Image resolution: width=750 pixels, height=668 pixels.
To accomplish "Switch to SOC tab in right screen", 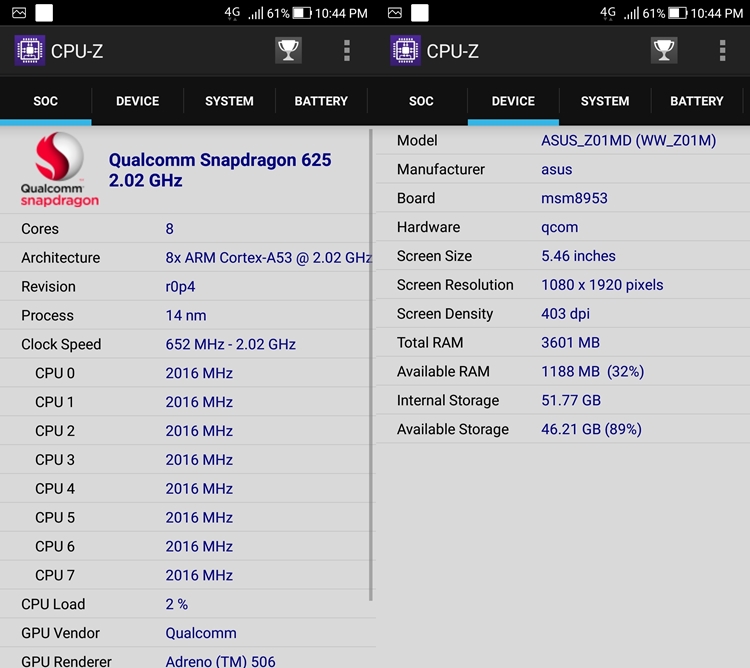I will click(x=421, y=101).
